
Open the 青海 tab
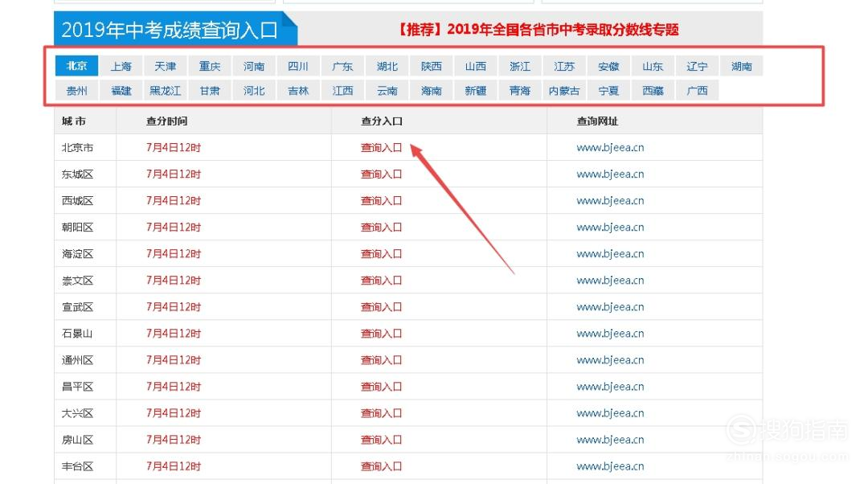click(519, 90)
